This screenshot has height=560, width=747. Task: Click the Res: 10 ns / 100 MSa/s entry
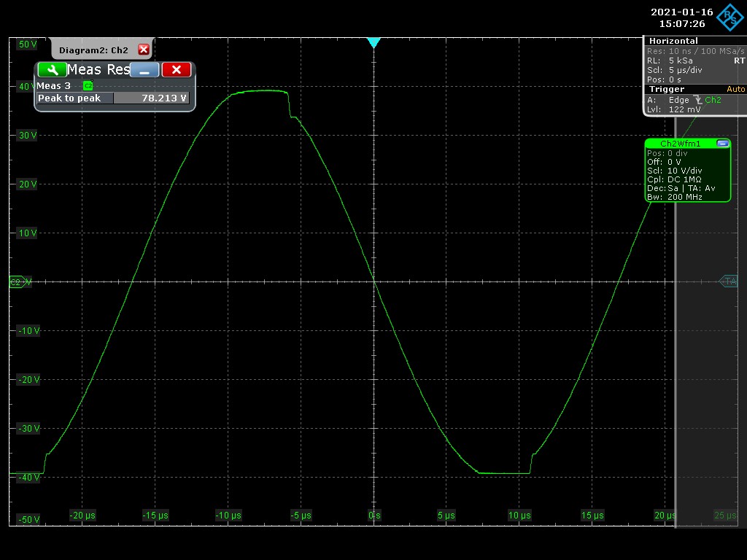click(x=695, y=51)
